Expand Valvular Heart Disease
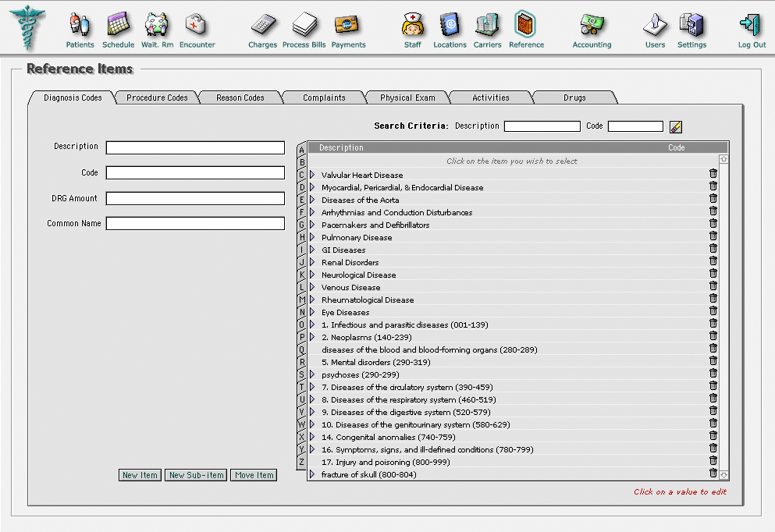The image size is (775, 532). click(312, 175)
